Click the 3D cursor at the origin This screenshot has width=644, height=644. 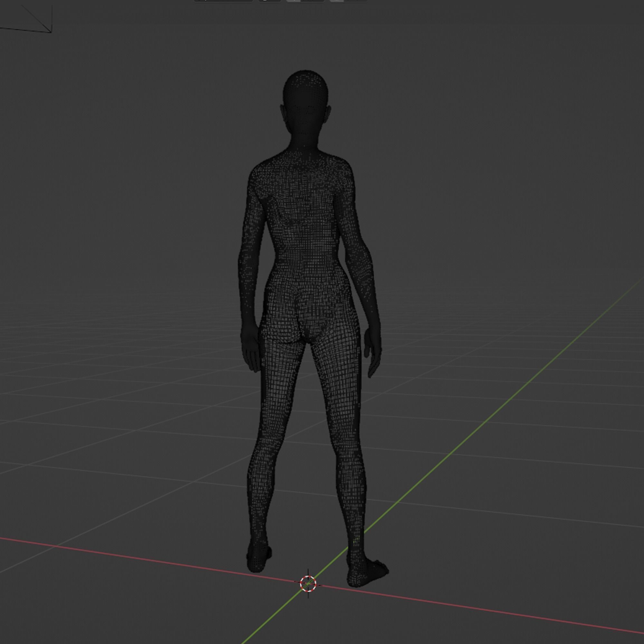[308, 584]
